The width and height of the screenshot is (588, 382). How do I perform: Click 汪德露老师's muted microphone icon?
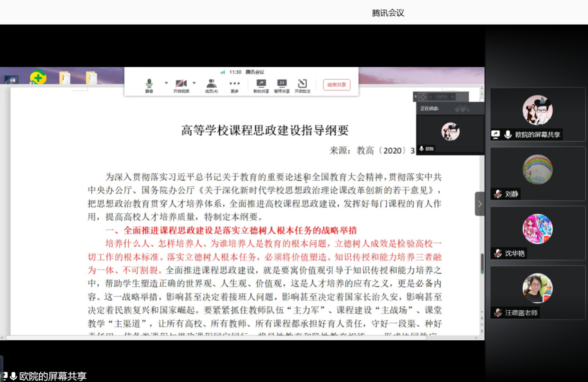[498, 313]
